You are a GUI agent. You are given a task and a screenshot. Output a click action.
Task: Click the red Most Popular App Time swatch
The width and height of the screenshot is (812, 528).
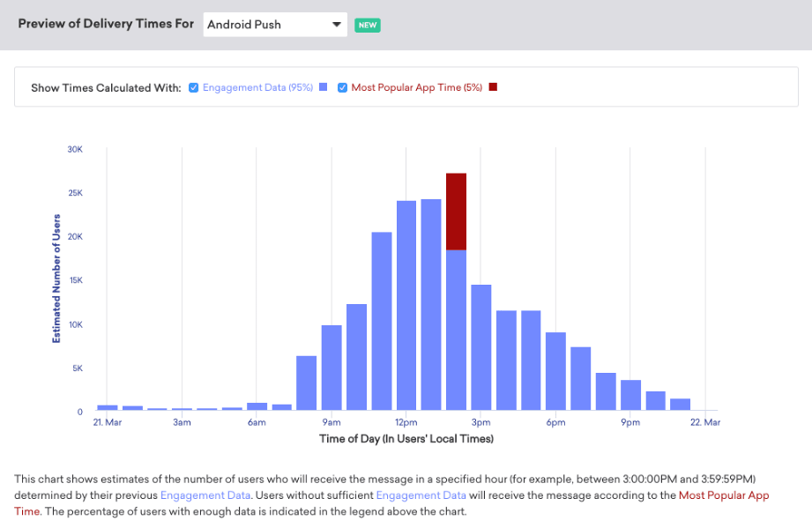(493, 87)
